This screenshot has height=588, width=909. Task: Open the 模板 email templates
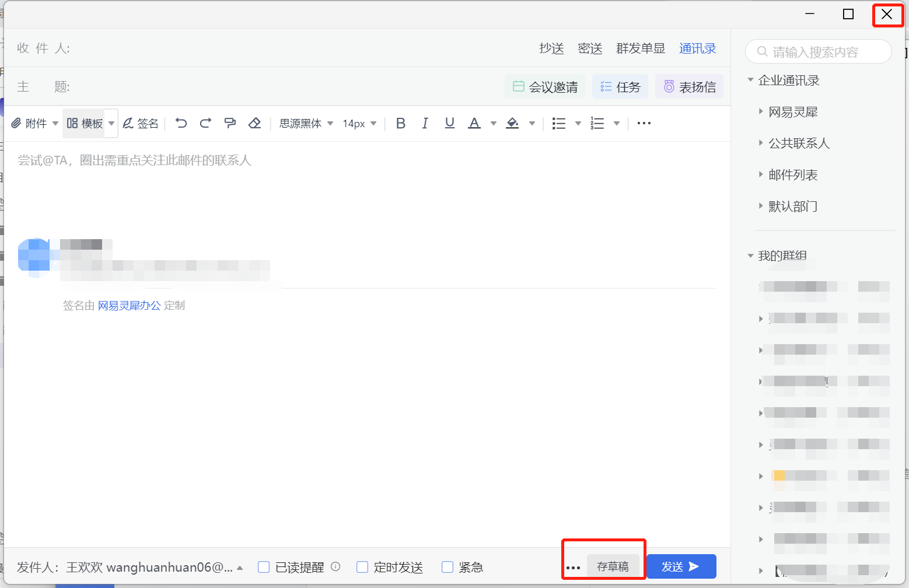point(85,123)
